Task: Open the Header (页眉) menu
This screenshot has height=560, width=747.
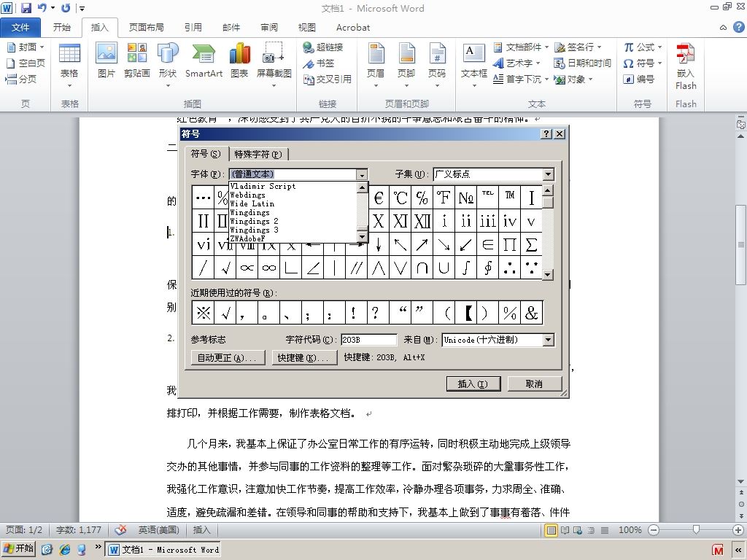Action: point(376,65)
